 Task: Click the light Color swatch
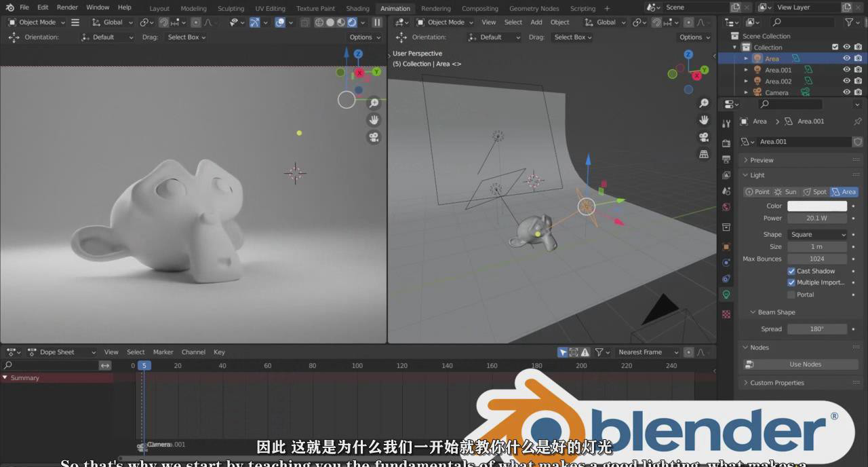(817, 206)
